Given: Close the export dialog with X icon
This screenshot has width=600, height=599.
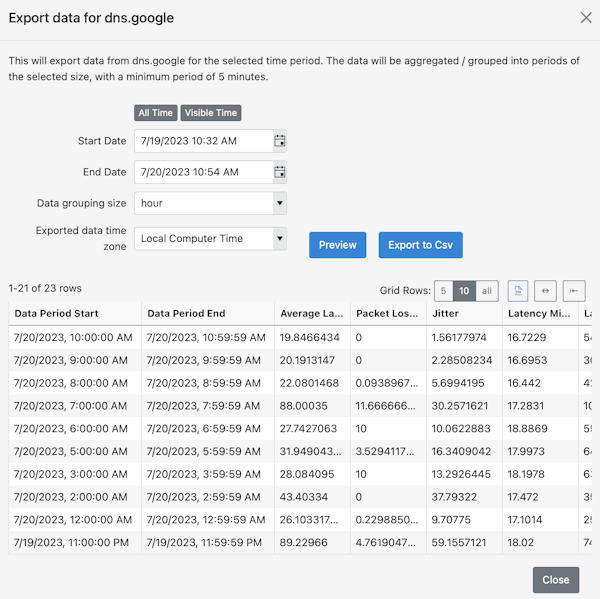Looking at the screenshot, I should point(586,17).
